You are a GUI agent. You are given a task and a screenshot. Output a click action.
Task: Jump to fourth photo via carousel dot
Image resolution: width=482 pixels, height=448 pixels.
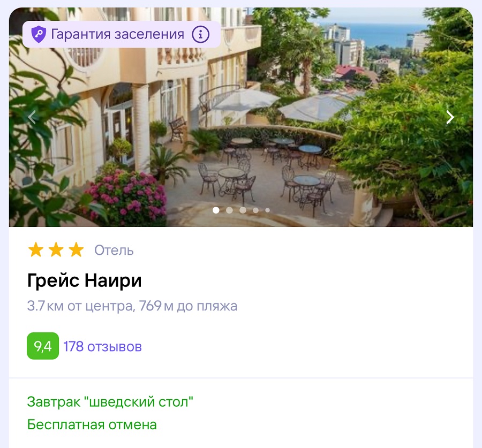click(256, 210)
